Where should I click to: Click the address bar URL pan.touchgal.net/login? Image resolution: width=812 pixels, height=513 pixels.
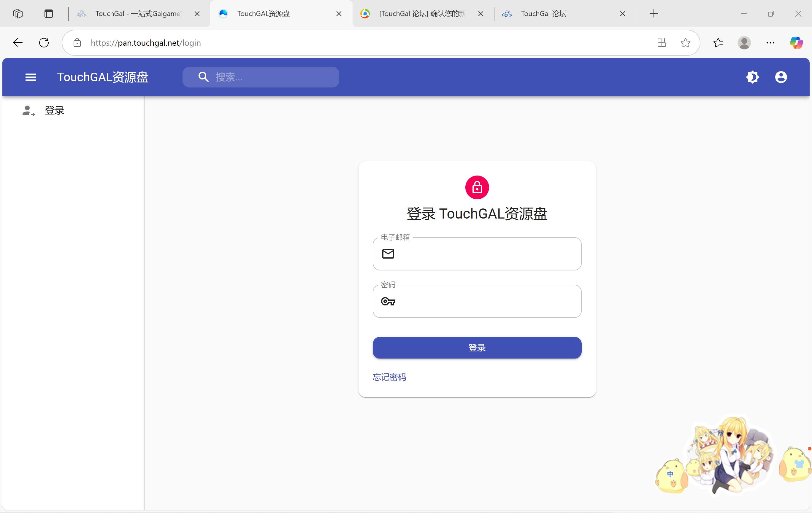pyautogui.click(x=146, y=43)
